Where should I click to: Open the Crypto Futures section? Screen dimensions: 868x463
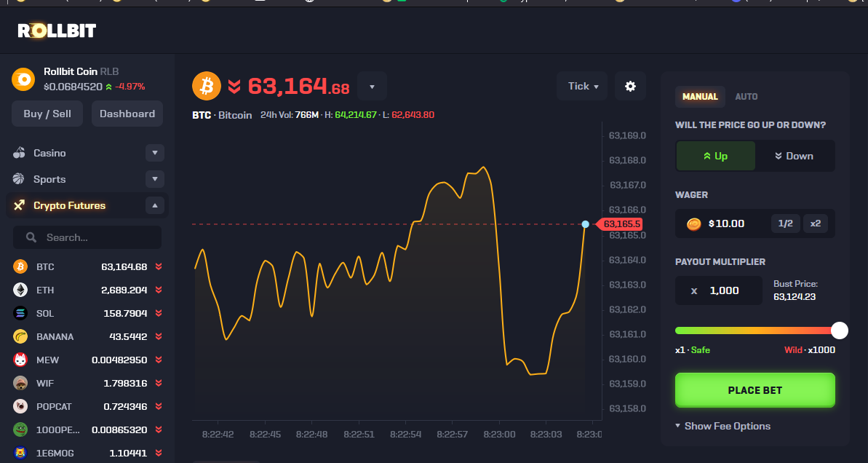click(x=70, y=205)
